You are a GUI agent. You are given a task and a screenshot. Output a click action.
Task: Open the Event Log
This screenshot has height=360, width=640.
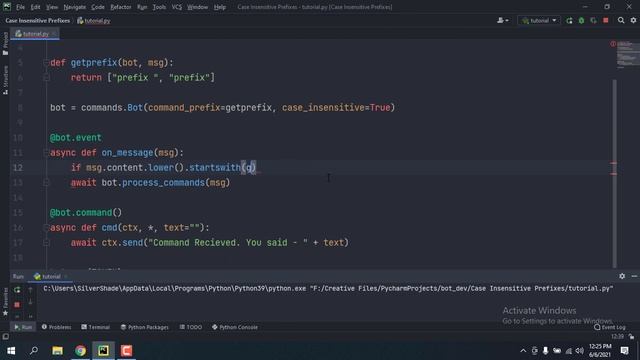point(610,327)
